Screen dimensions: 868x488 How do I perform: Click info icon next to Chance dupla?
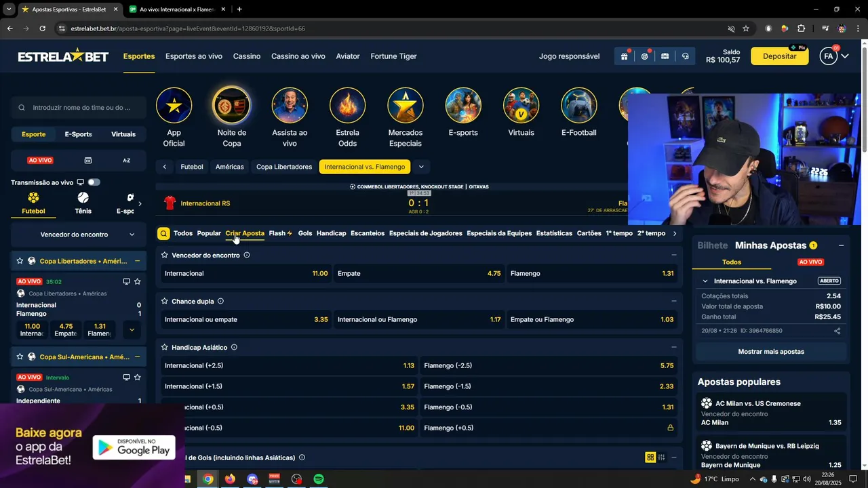click(x=220, y=301)
